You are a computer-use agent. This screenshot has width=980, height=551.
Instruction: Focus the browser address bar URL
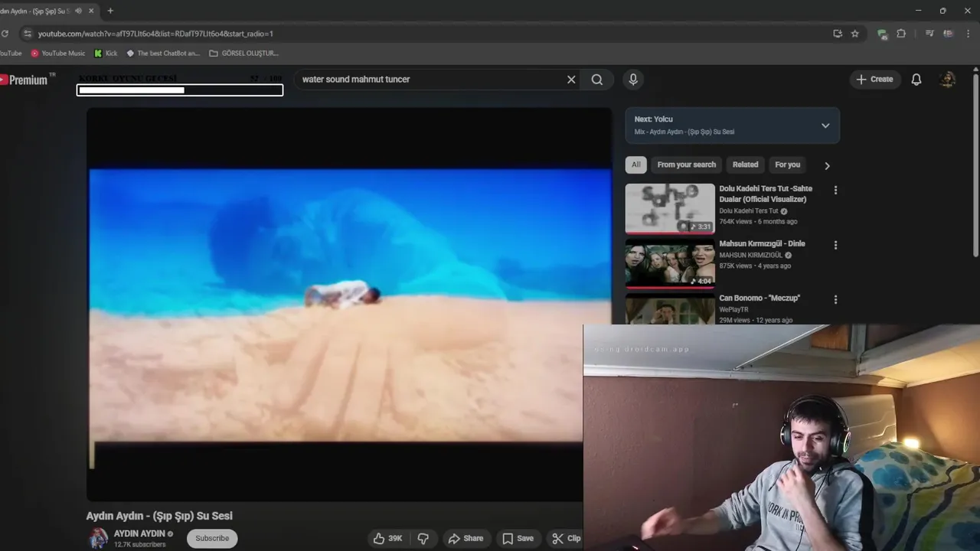pos(155,34)
